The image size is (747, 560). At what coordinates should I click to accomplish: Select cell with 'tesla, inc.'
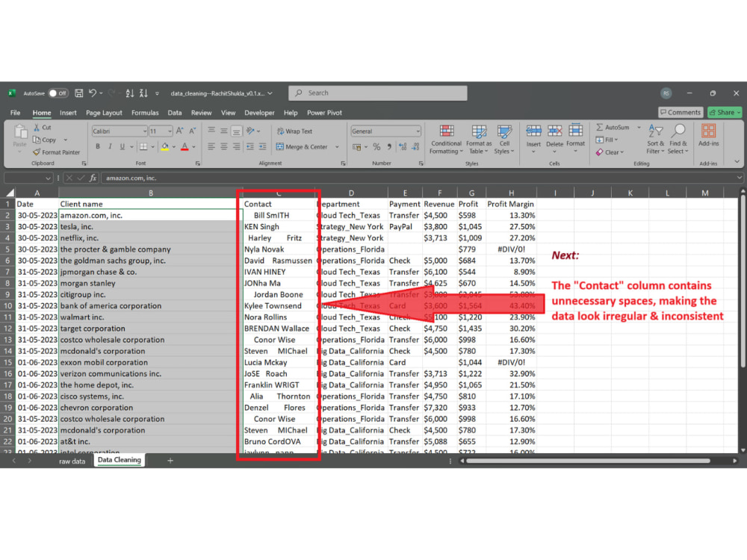[x=151, y=227]
